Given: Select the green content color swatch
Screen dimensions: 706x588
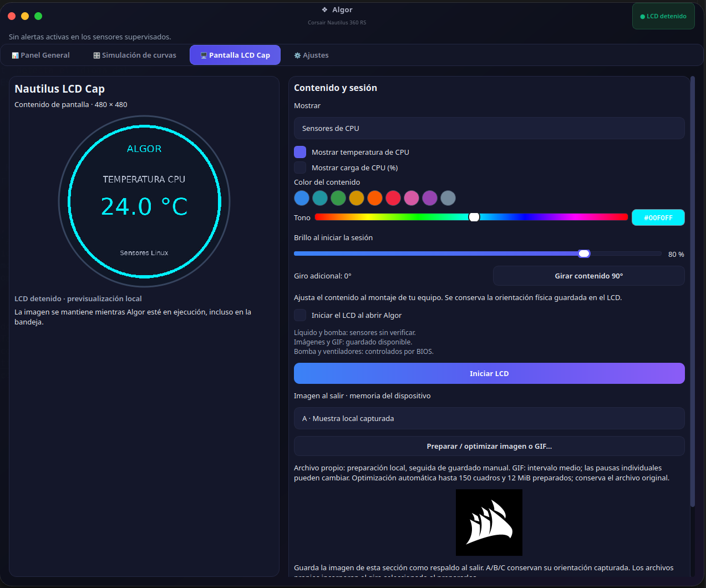Looking at the screenshot, I should coord(338,198).
